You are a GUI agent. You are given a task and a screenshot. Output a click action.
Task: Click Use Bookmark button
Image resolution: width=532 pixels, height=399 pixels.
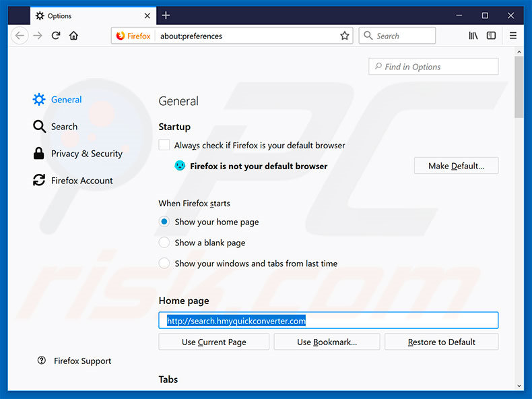tap(327, 342)
